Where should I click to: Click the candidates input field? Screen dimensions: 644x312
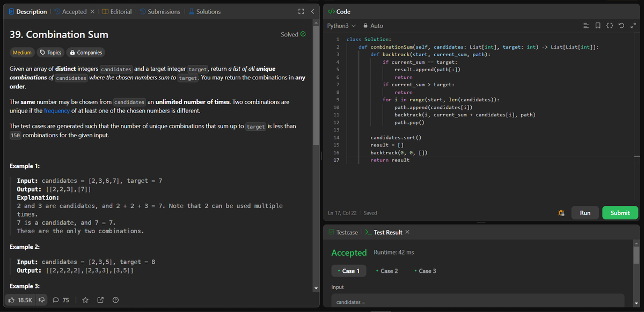(x=478, y=302)
